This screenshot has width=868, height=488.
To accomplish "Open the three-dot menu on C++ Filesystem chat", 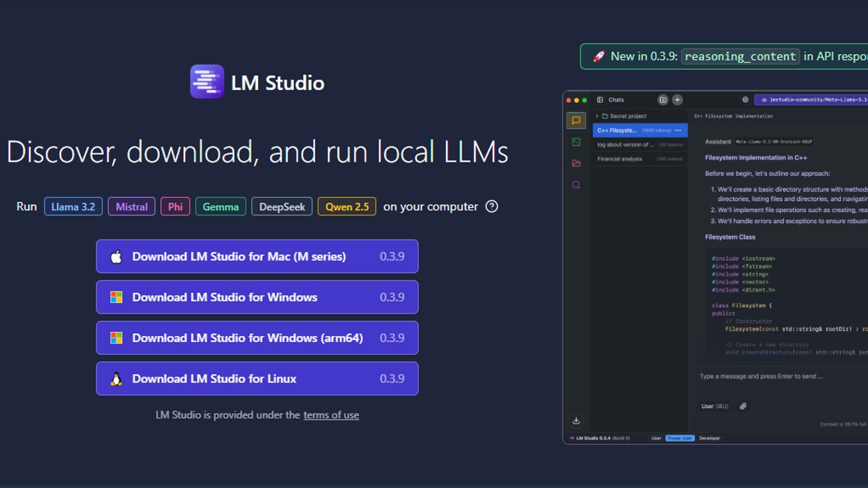I will 678,131.
